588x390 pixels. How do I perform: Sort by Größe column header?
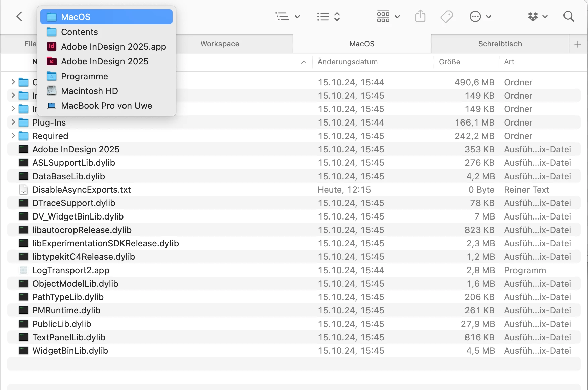(449, 62)
